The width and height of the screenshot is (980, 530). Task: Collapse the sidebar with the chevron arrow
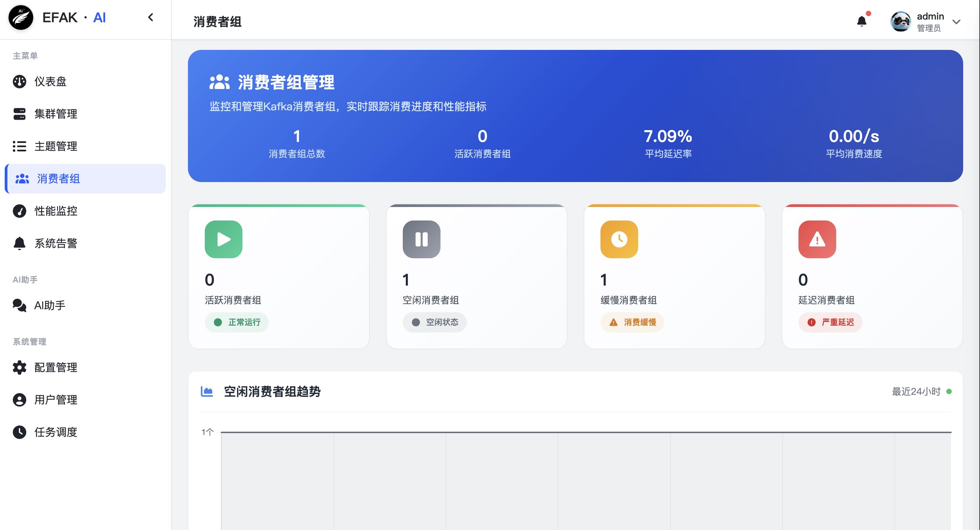[x=151, y=17]
